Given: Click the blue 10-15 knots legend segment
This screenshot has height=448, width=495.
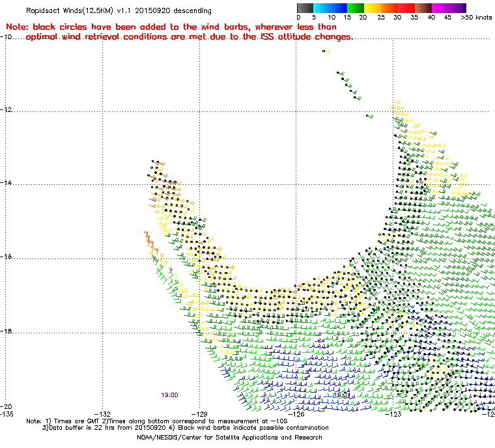Looking at the screenshot, I should [x=339, y=8].
